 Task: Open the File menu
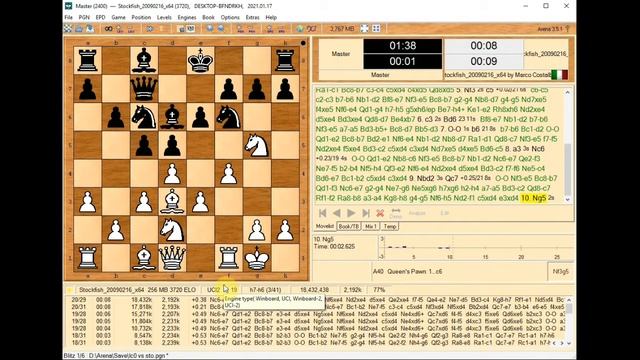point(68,18)
